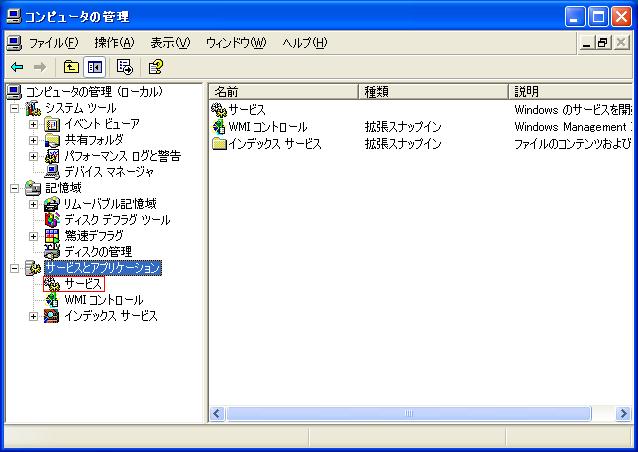The image size is (638, 452).
Task: Expand the イベント ビューア node
Action: click(x=33, y=124)
